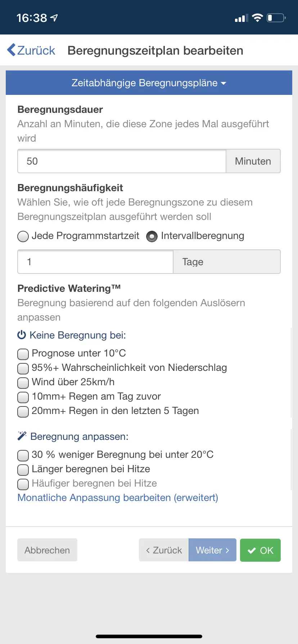Check Wind über 25km/h option
This screenshot has width=298, height=644.
23,383
